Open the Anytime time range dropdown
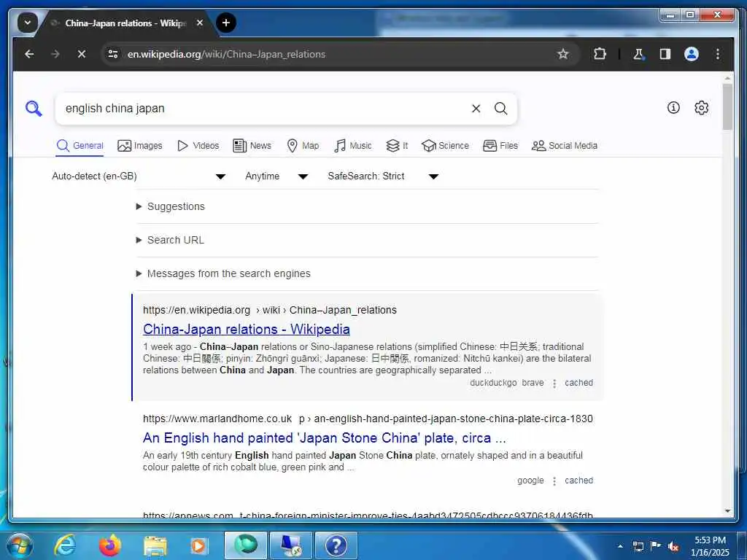This screenshot has width=747, height=560. tap(276, 176)
